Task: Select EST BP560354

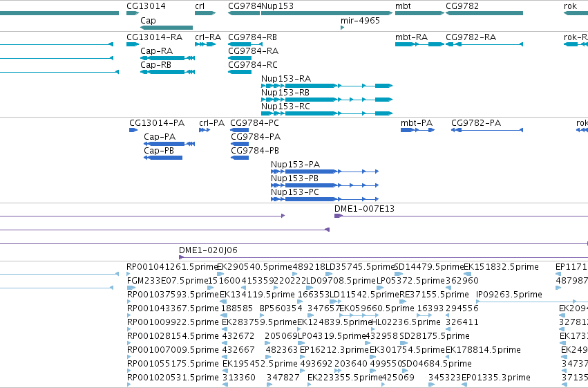Action: tap(281, 309)
